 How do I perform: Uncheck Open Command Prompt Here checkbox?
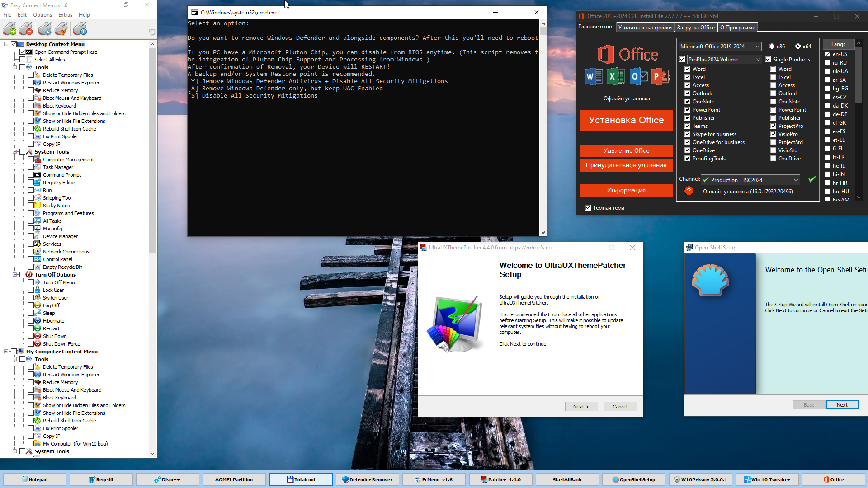pos(22,52)
